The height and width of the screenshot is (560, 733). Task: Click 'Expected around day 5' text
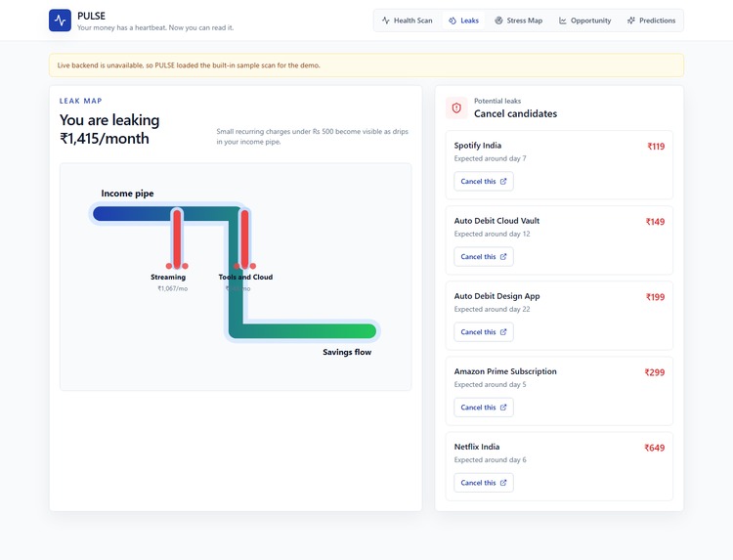pos(490,384)
